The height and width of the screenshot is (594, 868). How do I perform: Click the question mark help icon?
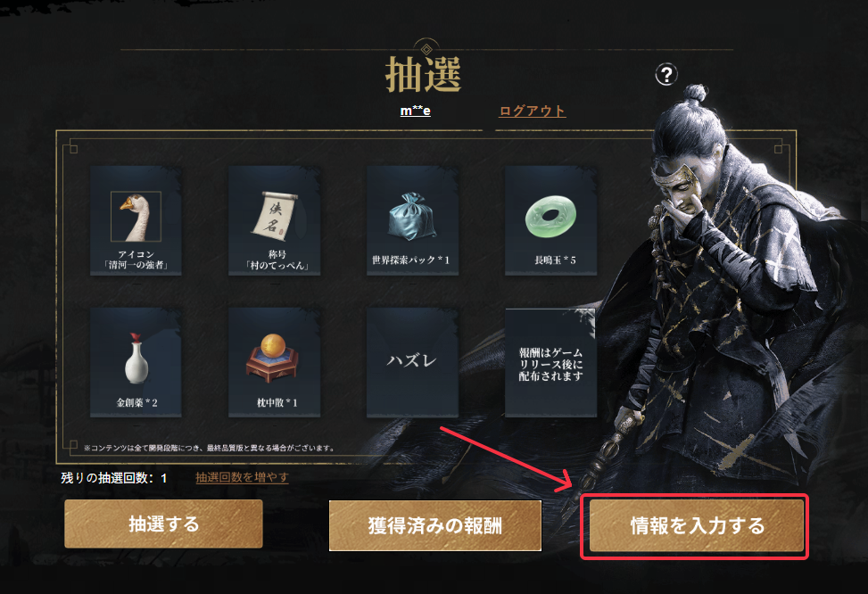[666, 74]
